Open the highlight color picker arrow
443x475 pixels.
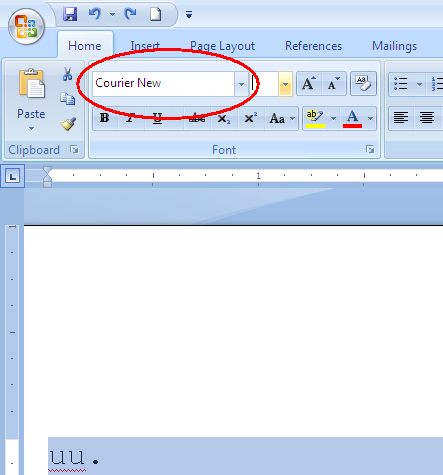coord(333,119)
